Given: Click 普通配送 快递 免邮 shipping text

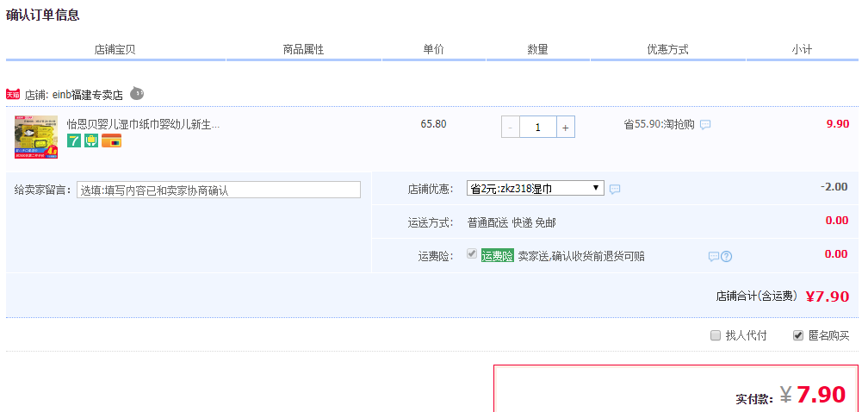Looking at the screenshot, I should point(512,222).
